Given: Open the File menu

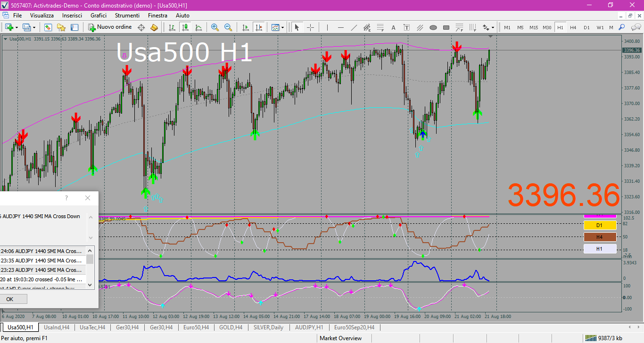Looking at the screenshot, I should click(x=17, y=16).
